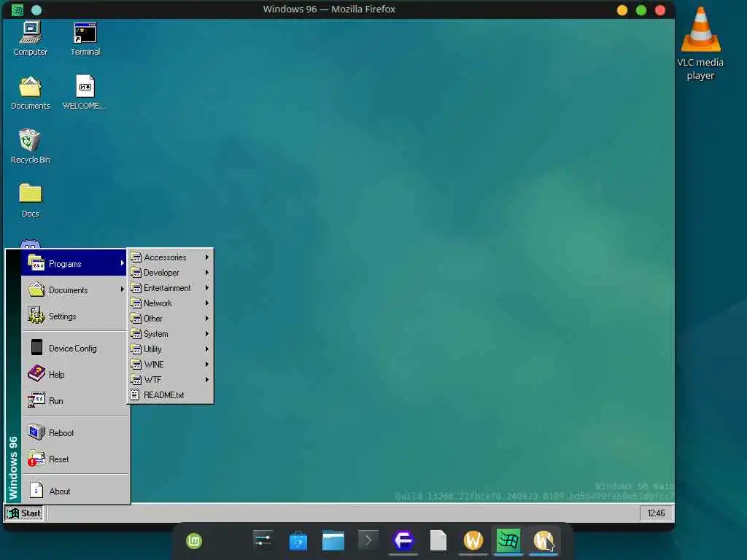Open the Documents desktop folder icon

(x=31, y=93)
